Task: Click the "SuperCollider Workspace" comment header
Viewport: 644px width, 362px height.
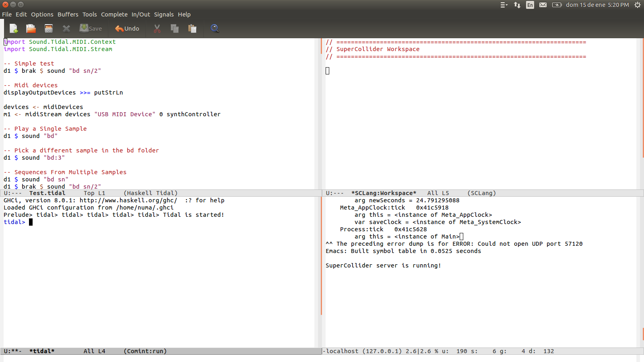Action: pyautogui.click(x=373, y=49)
